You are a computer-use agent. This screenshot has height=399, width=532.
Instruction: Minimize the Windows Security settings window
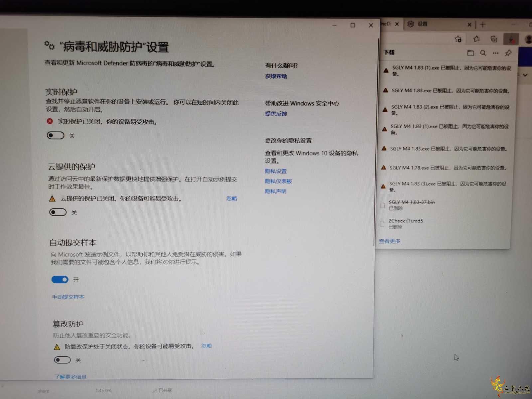334,25
